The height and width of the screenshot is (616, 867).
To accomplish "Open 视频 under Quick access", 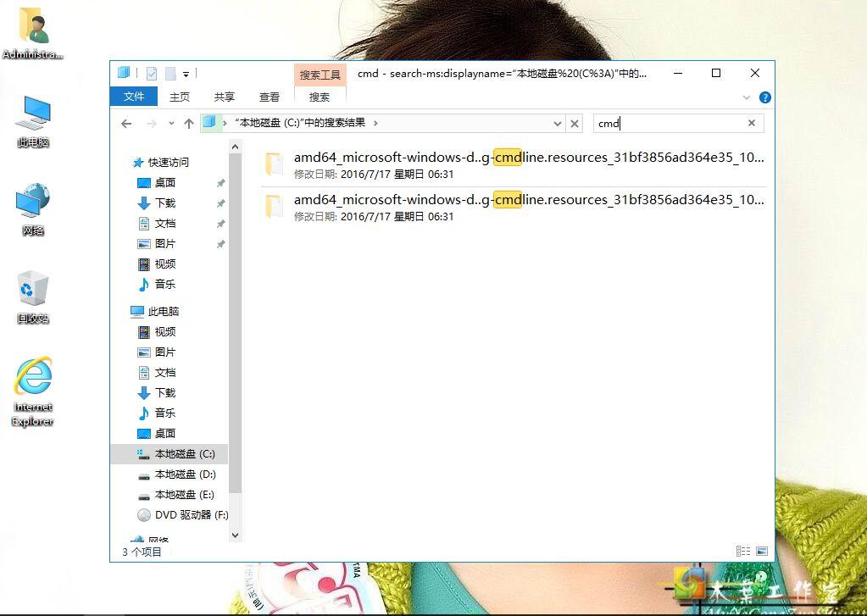I will (x=157, y=264).
